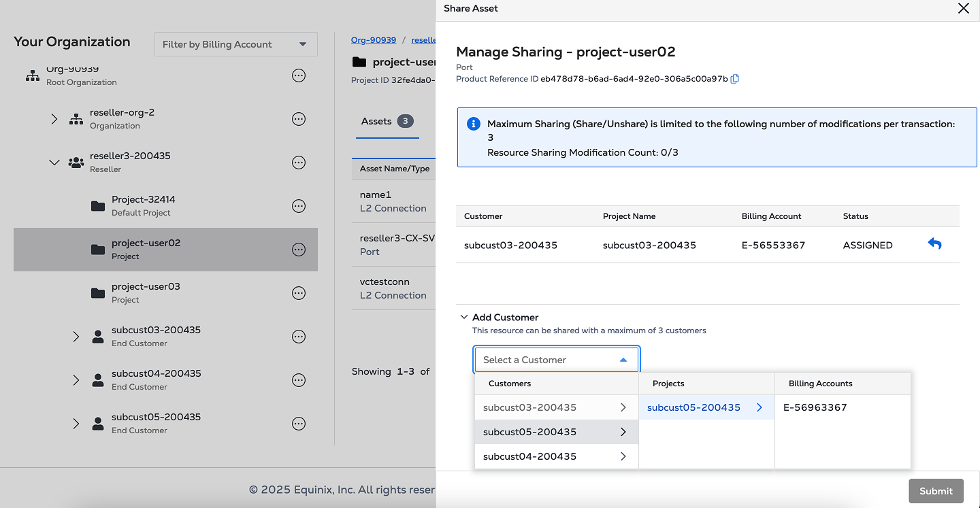Select subcust05-200435 in Projects column
Viewport: 980px width, 508px height.
(693, 407)
